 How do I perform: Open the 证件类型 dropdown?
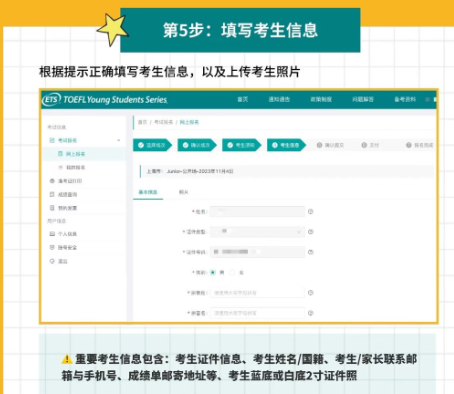[257, 232]
